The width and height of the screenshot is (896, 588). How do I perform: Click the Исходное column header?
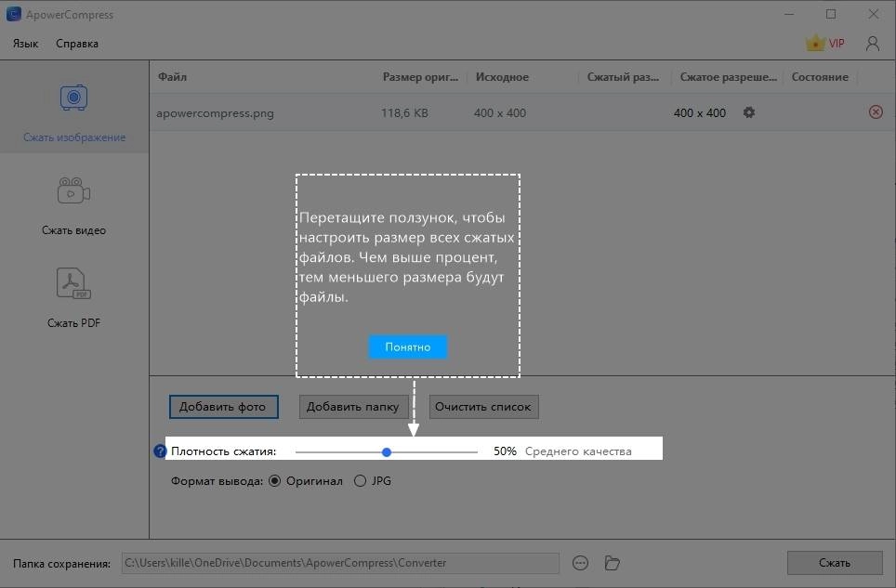(502, 77)
